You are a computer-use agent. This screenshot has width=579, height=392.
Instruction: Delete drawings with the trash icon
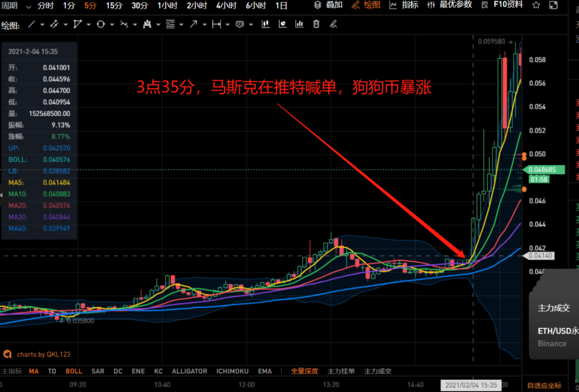pos(316,24)
